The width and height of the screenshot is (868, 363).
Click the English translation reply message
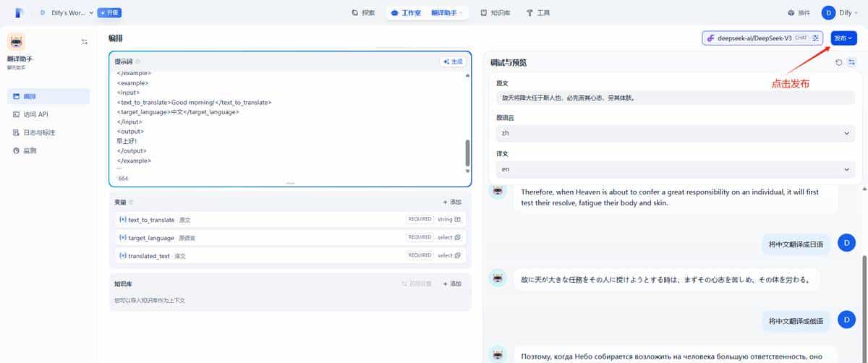[x=674, y=197]
